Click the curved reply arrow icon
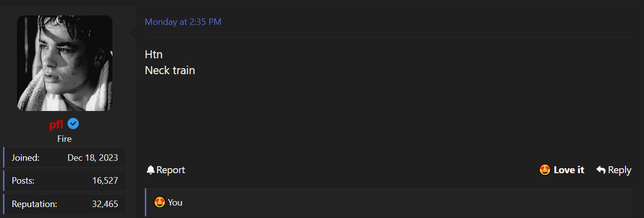644x218 pixels. (601, 170)
